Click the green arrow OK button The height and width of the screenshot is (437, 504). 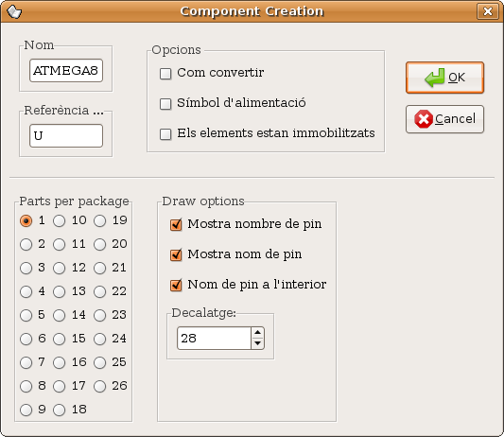[444, 78]
